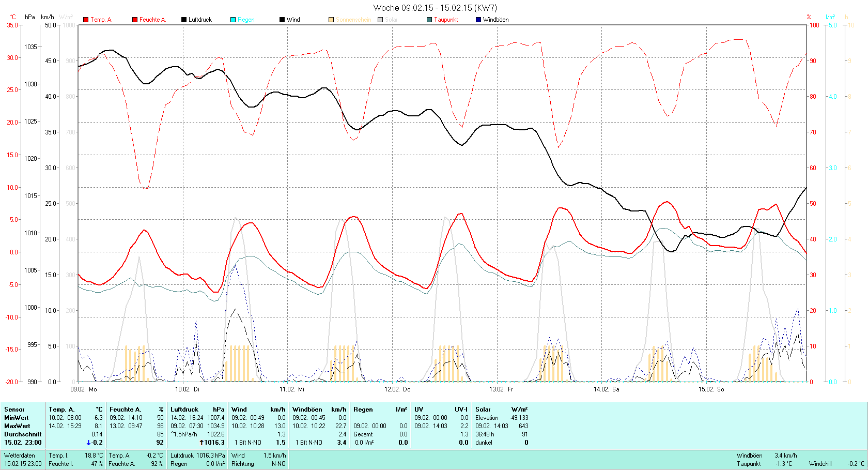Click the Durchschnitt row label

[22, 434]
